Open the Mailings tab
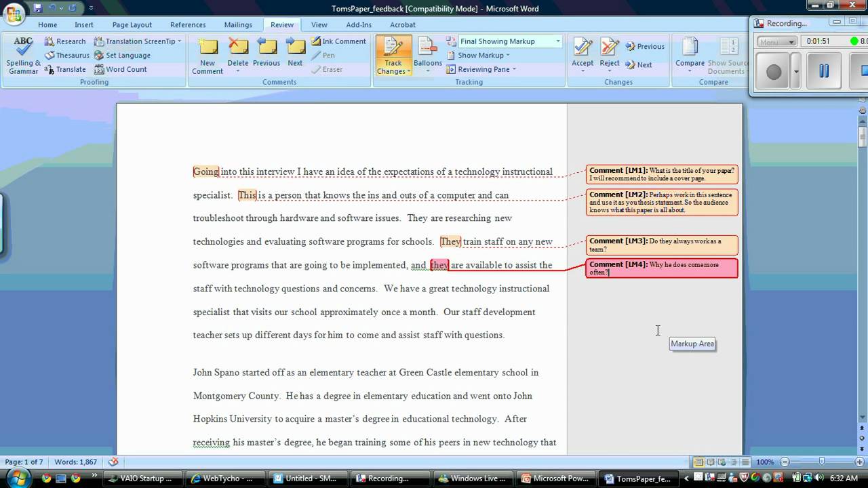The width and height of the screenshot is (868, 488). (x=238, y=24)
